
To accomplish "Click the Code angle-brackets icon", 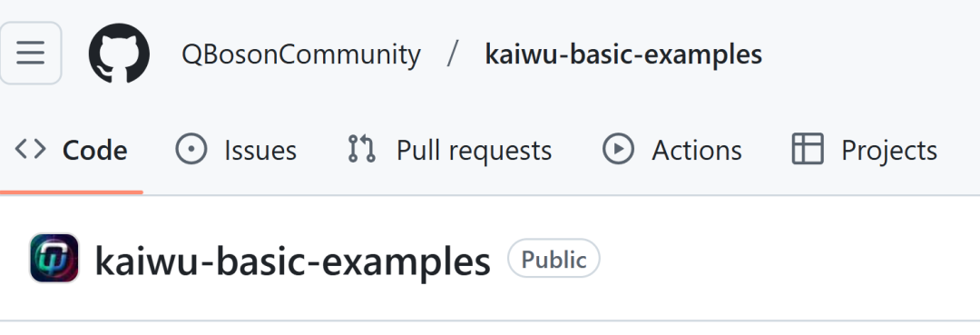I will [x=30, y=150].
